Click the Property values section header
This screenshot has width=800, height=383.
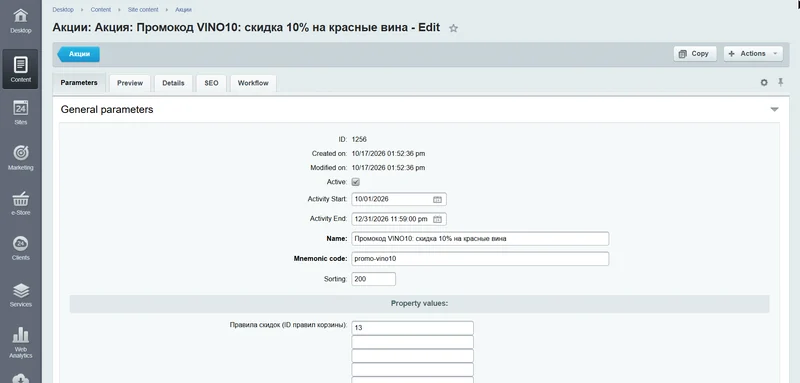(419, 303)
